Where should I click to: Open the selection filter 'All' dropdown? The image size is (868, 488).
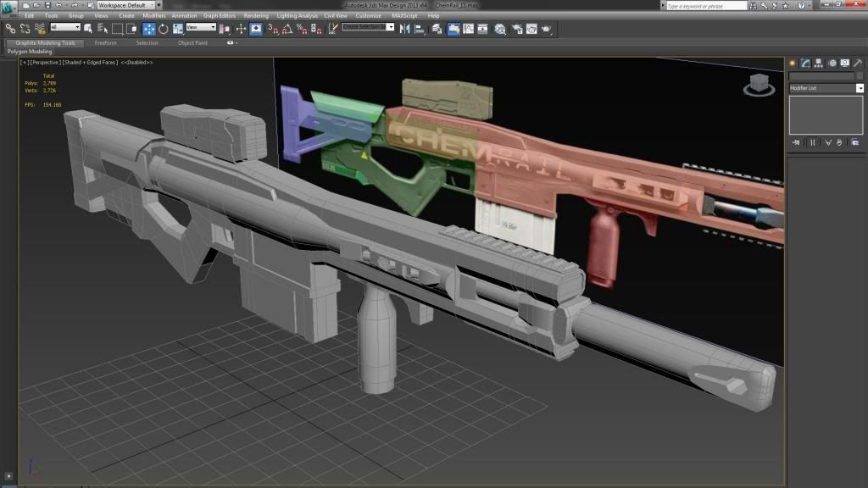[65, 27]
